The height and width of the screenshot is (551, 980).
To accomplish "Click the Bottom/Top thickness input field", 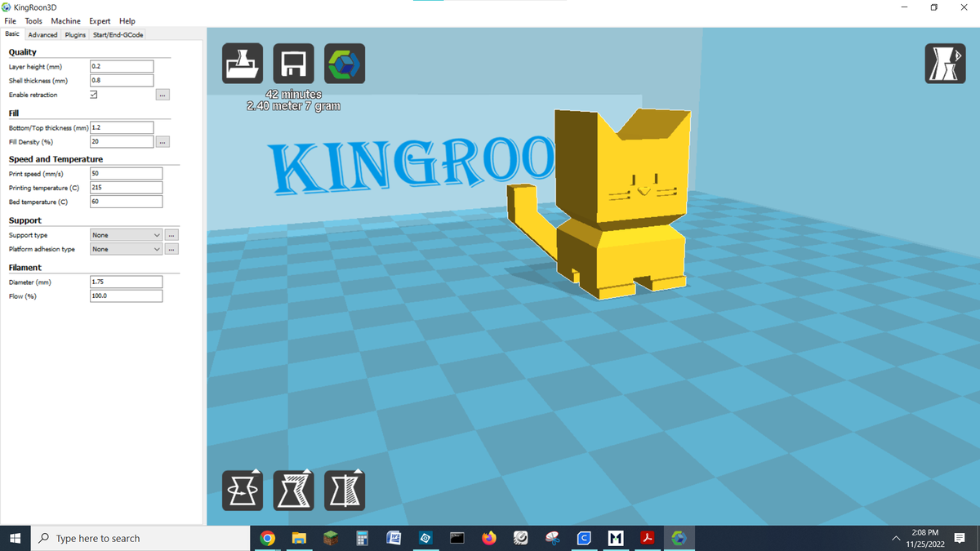I will (x=122, y=127).
